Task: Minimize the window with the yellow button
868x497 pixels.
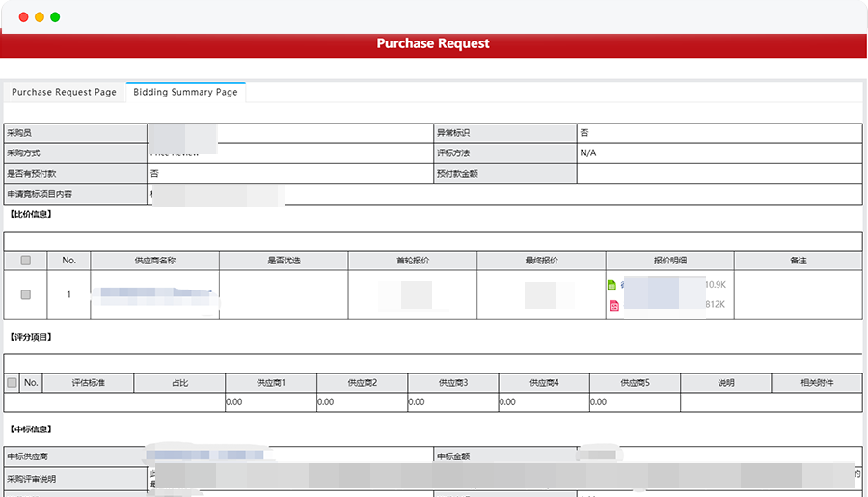Action: (40, 17)
